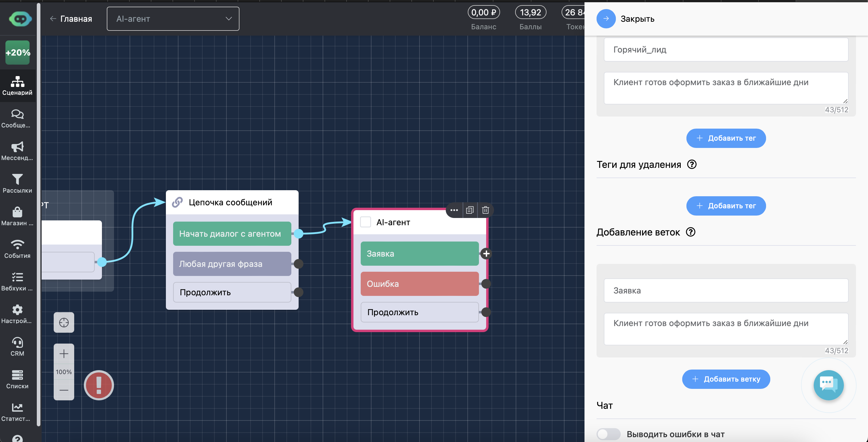Select the Начать диалог с агентом button
Viewport: 868px width, 442px height.
point(232,233)
